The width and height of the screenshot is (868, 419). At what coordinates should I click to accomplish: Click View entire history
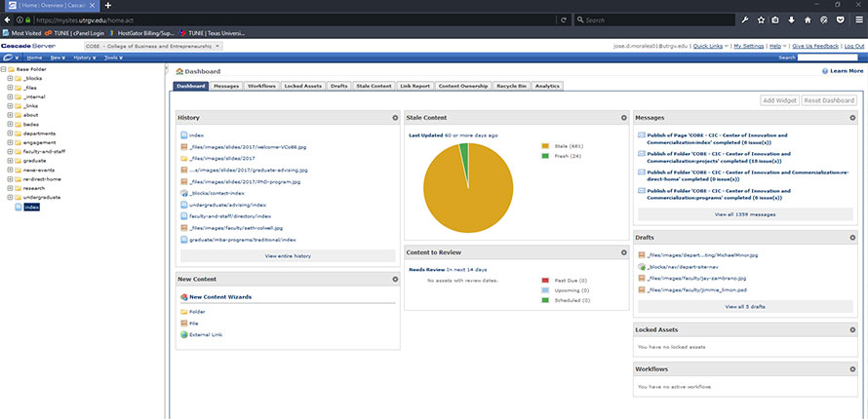click(x=288, y=255)
